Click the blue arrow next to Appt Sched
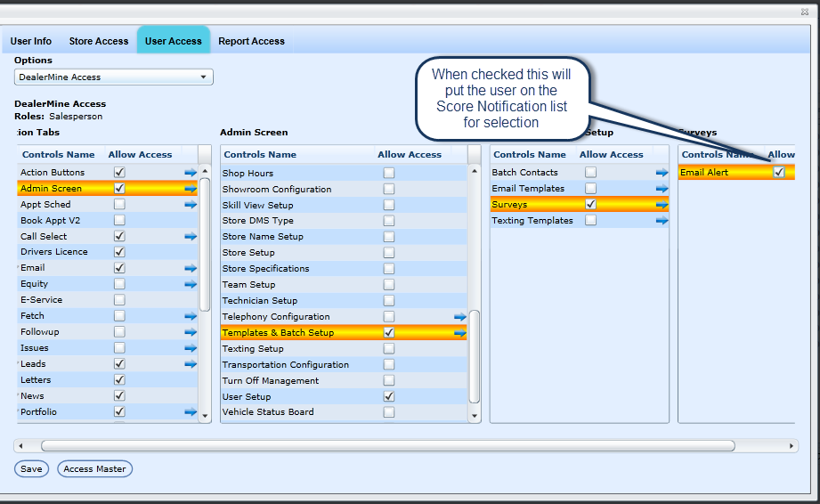Image resolution: width=820 pixels, height=504 pixels. pyautogui.click(x=191, y=205)
